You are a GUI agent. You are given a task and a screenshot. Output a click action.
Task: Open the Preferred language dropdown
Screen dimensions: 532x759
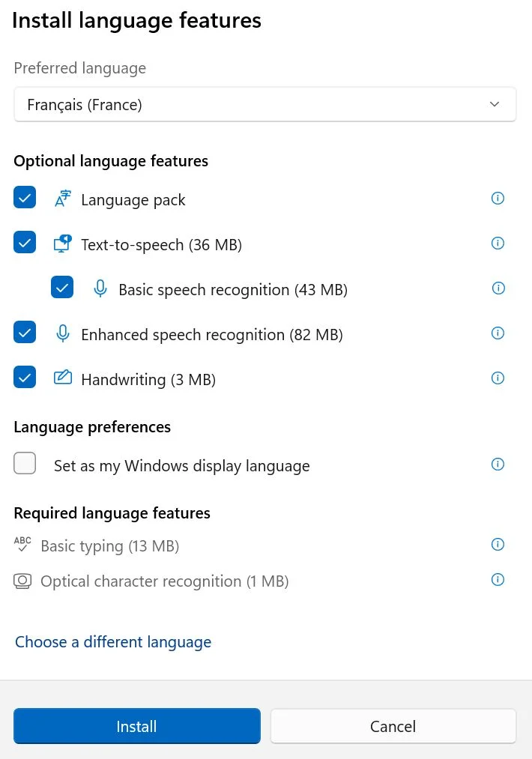(265, 105)
